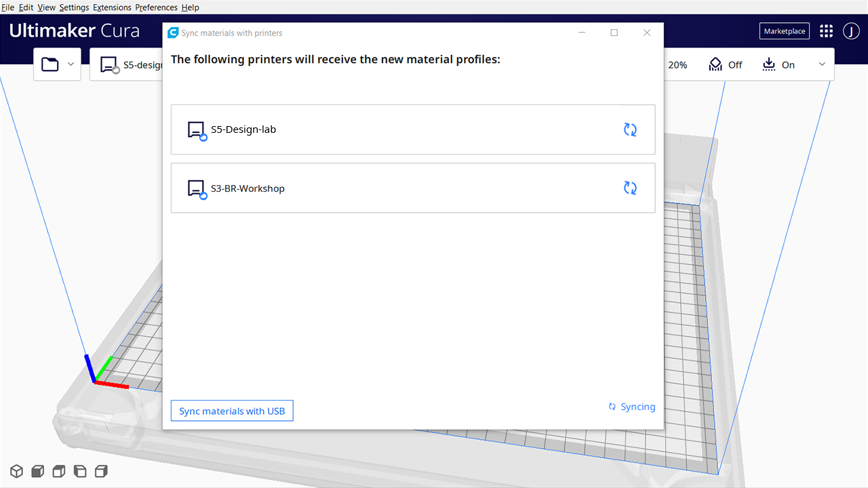The height and width of the screenshot is (488, 868).
Task: Click the S5-Design-lab printer name
Action: pyautogui.click(x=243, y=129)
